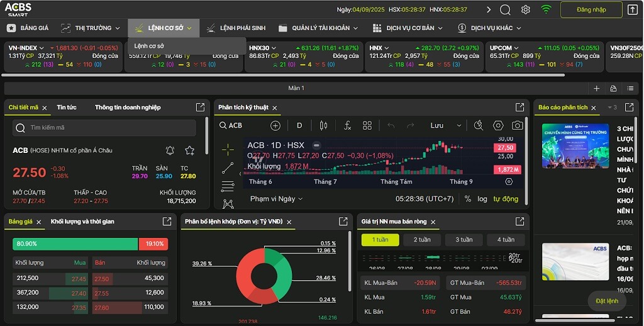644x326 pixels.
Task: Toggle auto scale 'tự động'
Action: pyautogui.click(x=506, y=199)
